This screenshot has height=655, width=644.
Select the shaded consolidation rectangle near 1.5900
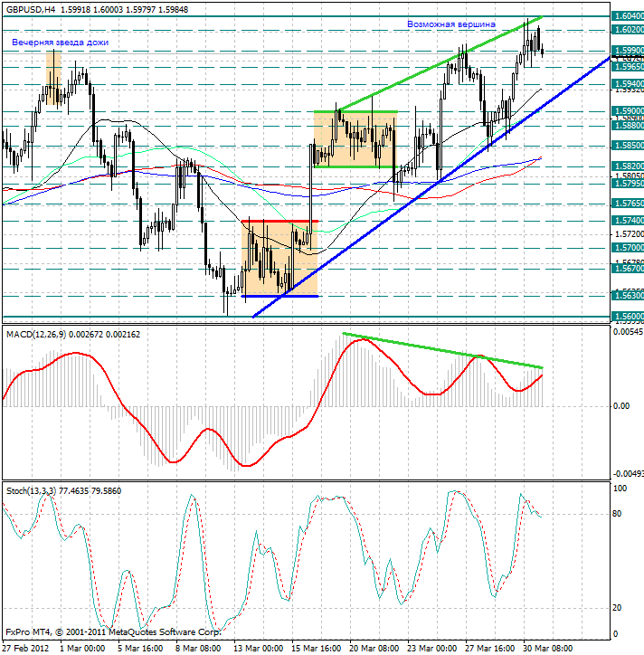pos(355,139)
